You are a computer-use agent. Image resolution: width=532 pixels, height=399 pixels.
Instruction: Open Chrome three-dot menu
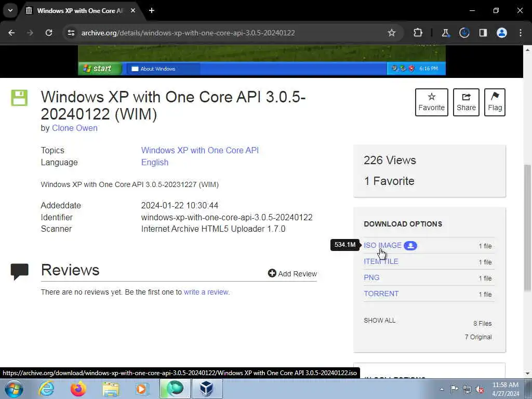pyautogui.click(x=521, y=33)
